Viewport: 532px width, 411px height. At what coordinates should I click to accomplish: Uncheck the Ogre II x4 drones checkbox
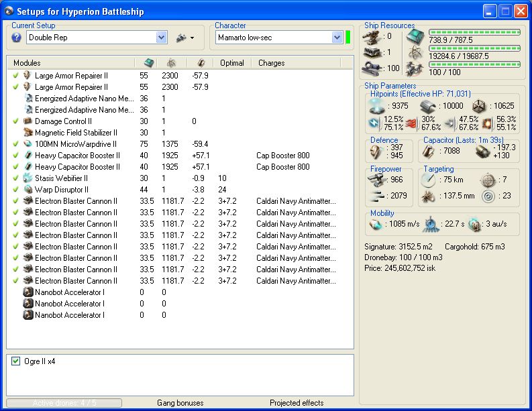(16, 361)
